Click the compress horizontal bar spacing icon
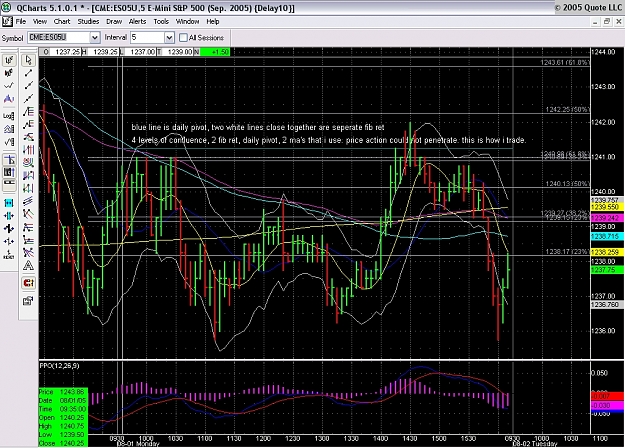The image size is (625, 448). [9, 216]
